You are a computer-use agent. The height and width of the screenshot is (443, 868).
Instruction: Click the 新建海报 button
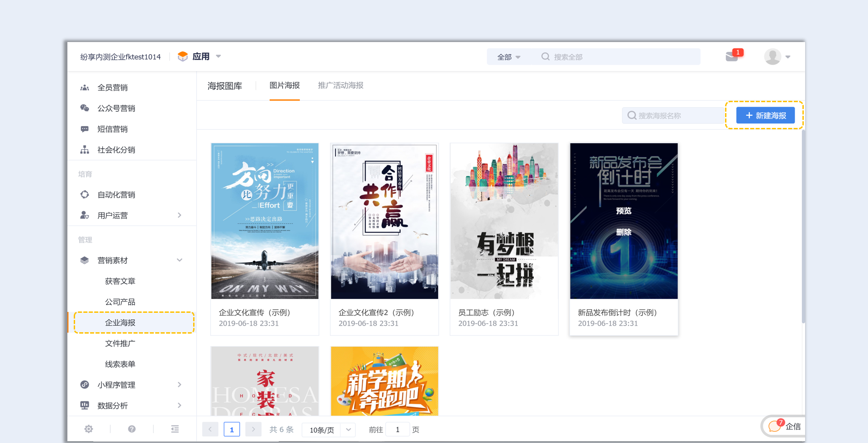[x=765, y=115]
